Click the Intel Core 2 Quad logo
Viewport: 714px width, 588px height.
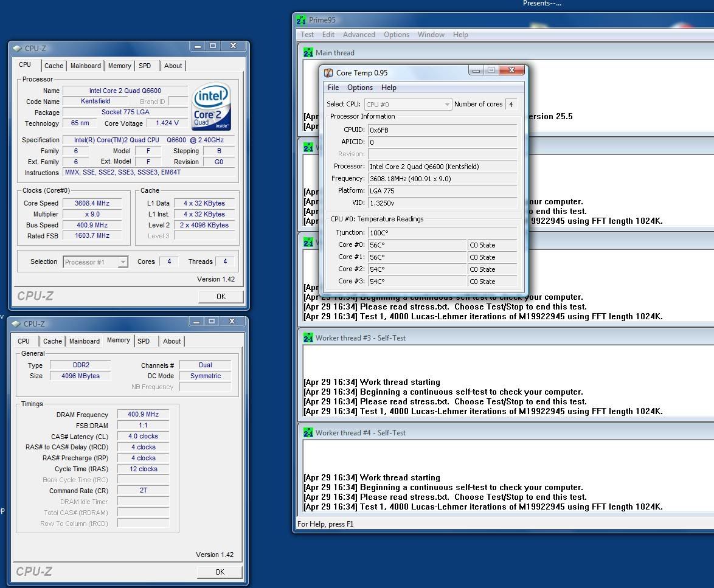pyautogui.click(x=212, y=107)
